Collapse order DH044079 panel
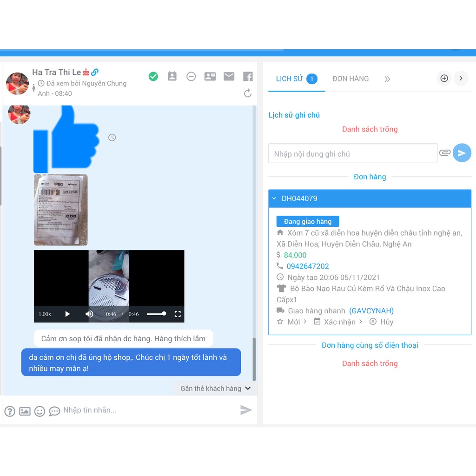The height and width of the screenshot is (476, 476). pyautogui.click(x=274, y=198)
